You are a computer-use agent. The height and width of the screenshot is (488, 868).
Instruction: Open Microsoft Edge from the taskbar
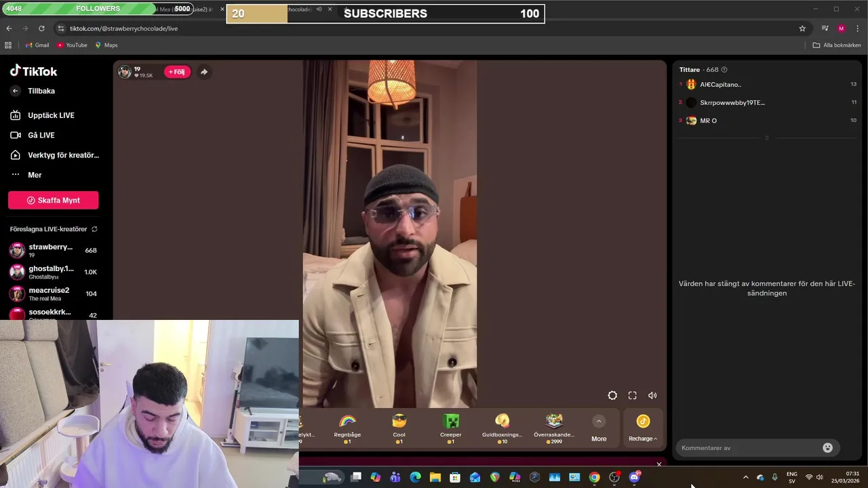pos(415,477)
